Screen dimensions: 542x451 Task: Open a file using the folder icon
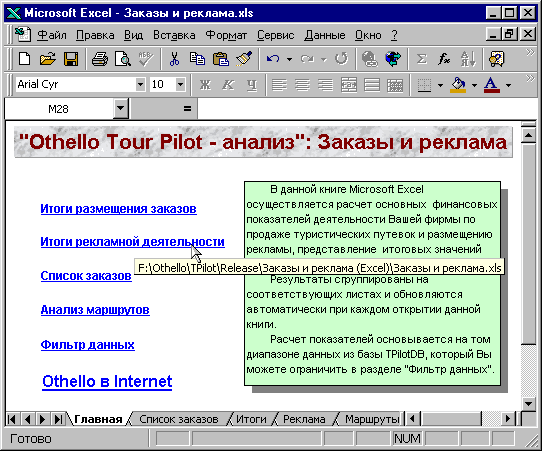47,59
